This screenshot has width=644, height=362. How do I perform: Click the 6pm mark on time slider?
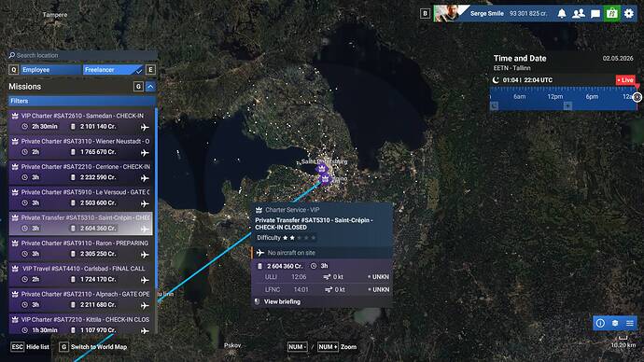point(592,97)
